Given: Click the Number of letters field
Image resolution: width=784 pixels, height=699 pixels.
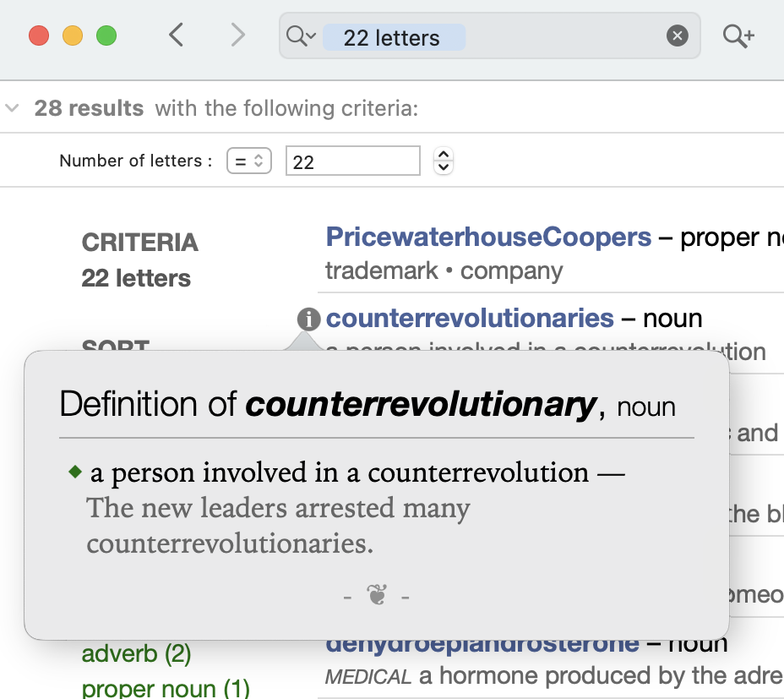Looking at the screenshot, I should [x=352, y=161].
